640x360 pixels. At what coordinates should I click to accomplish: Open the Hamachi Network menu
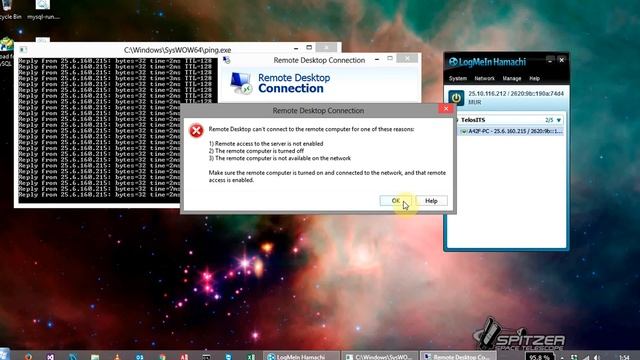tap(484, 78)
